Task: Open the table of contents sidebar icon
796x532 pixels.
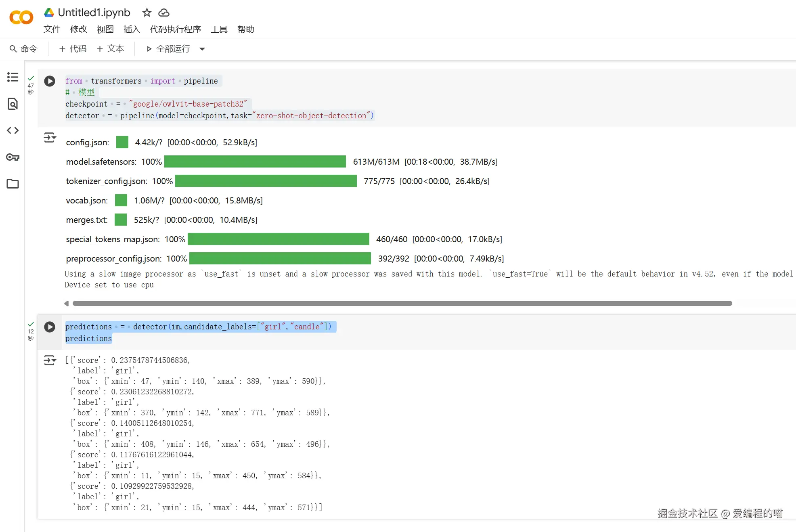Action: click(x=13, y=77)
